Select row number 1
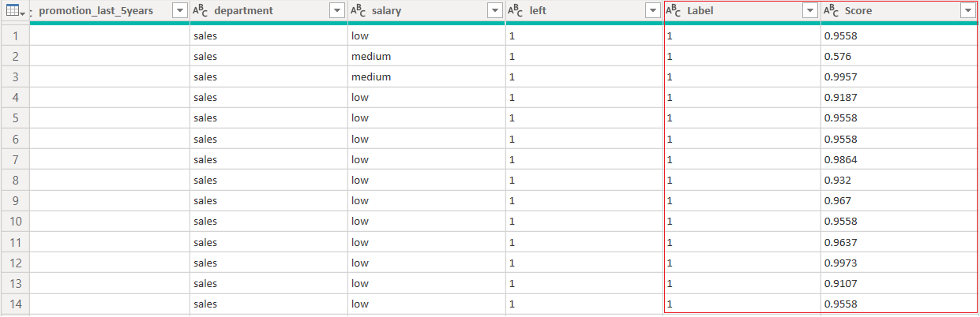This screenshot has width=980, height=317. tap(15, 36)
